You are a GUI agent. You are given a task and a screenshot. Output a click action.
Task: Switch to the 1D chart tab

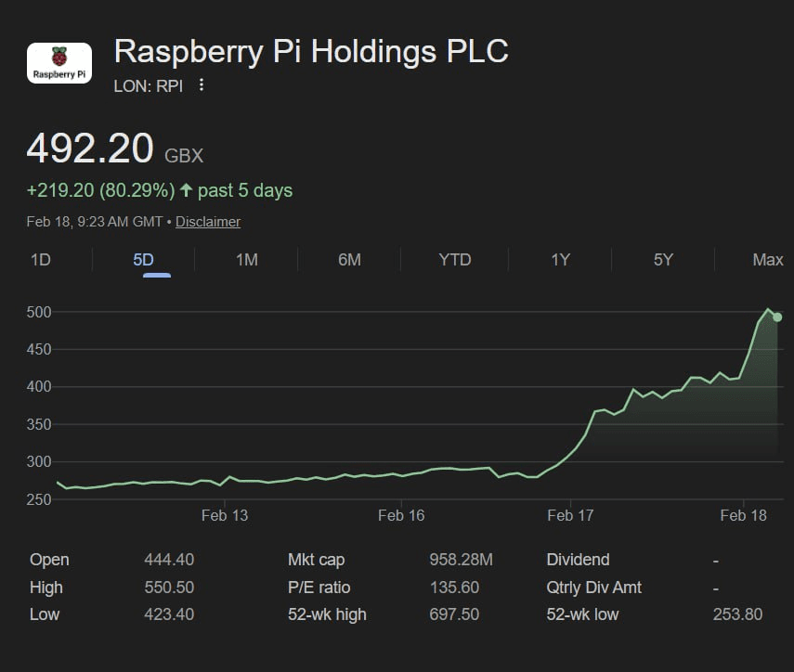point(41,260)
